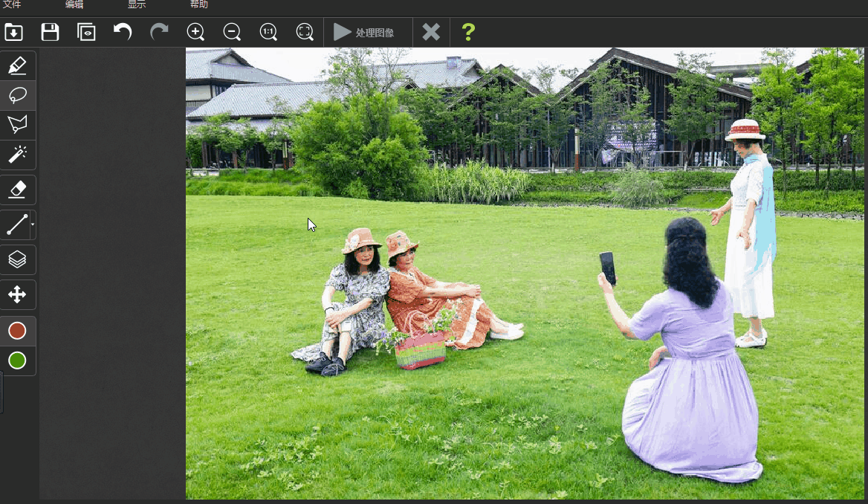This screenshot has width=868, height=504.
Task: Select the eraser tool
Action: [x=18, y=190]
